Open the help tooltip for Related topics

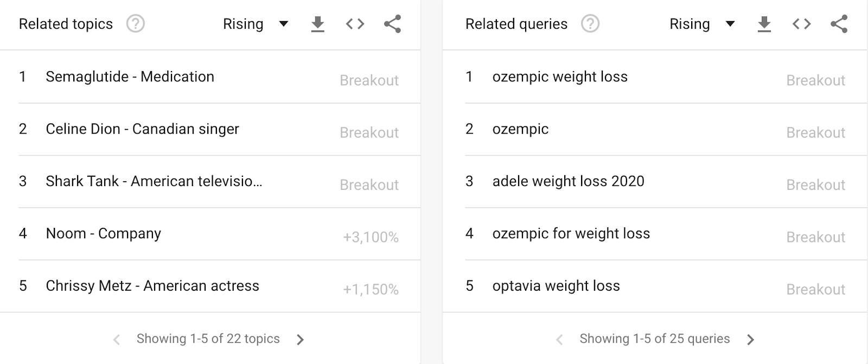[136, 24]
